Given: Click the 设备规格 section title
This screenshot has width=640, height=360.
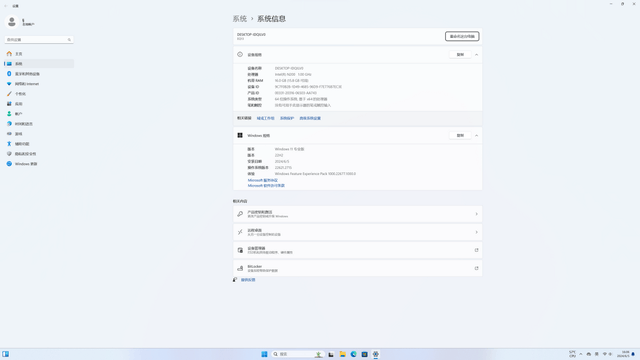Looking at the screenshot, I should (255, 55).
